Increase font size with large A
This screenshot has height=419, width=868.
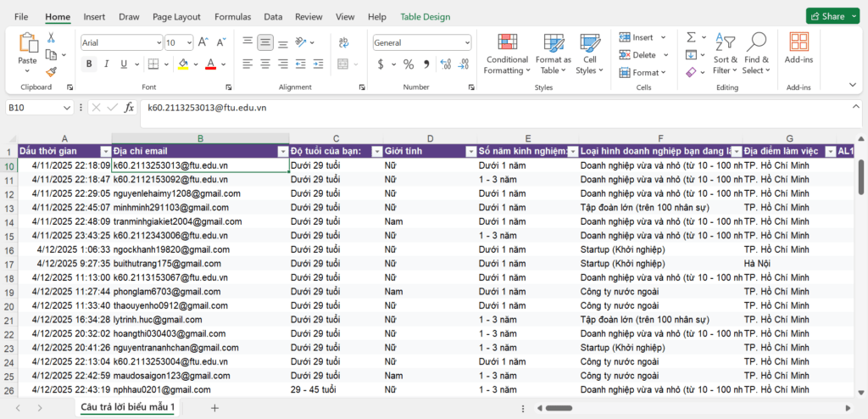203,42
